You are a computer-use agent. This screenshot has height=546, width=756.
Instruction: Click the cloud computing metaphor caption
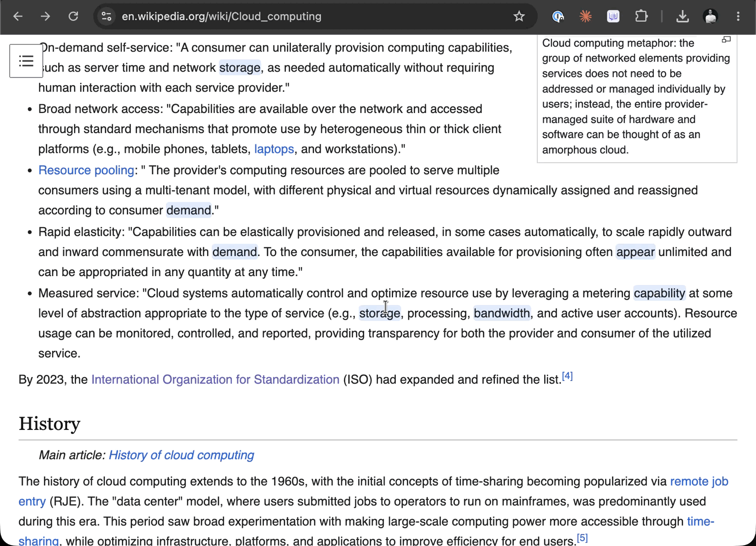click(x=636, y=96)
